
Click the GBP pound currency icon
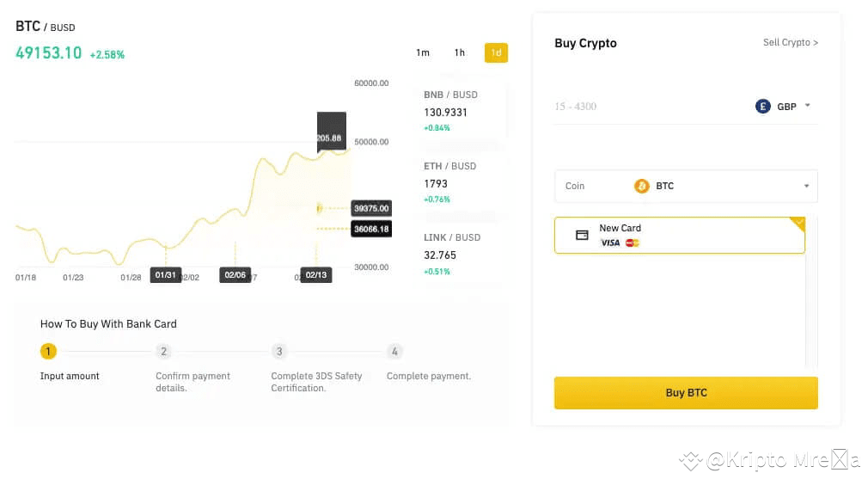click(762, 107)
